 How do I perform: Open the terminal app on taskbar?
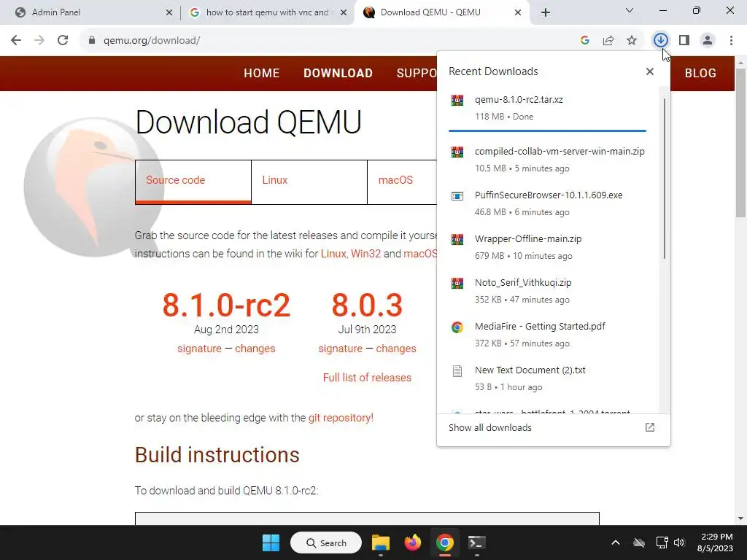(476, 542)
